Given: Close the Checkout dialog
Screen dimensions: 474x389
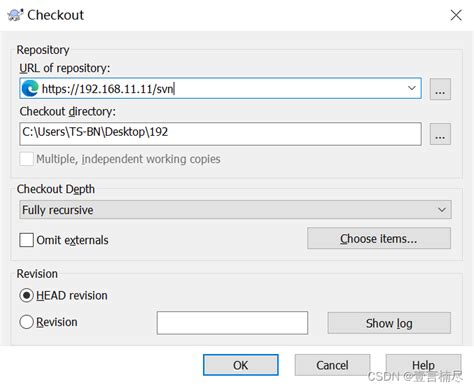Looking at the screenshot, I should (456, 15).
